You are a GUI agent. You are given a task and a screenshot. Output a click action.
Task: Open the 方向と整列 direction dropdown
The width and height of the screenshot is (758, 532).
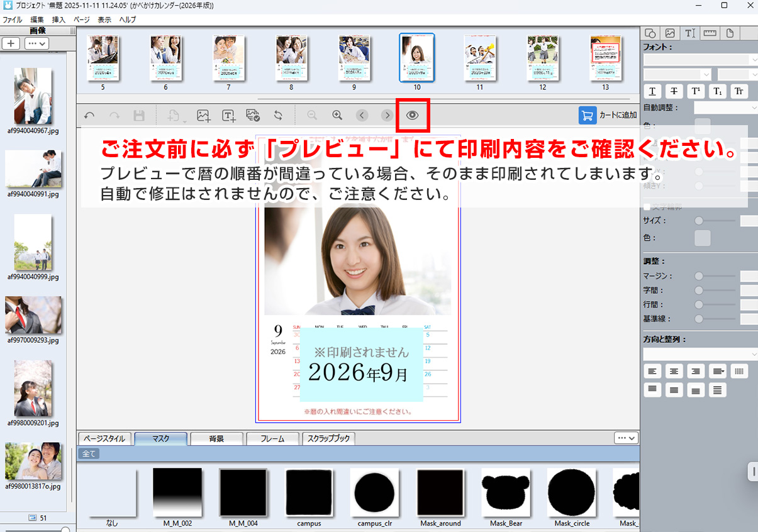click(x=700, y=354)
